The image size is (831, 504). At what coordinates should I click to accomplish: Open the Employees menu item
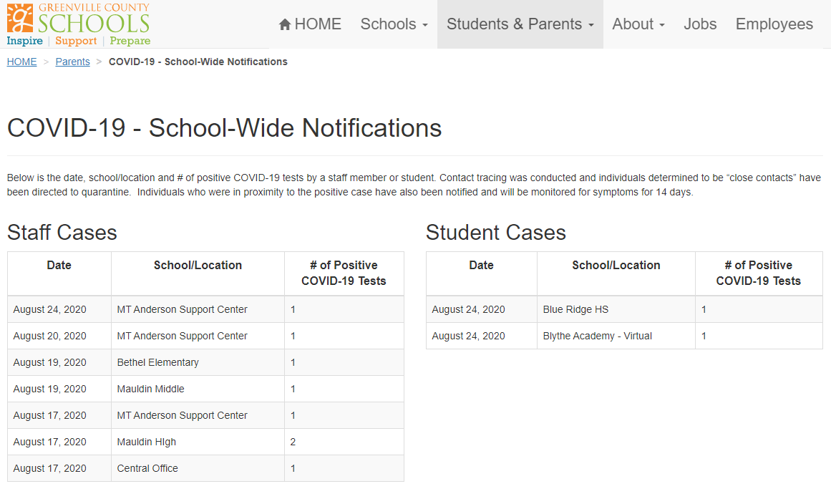click(774, 24)
